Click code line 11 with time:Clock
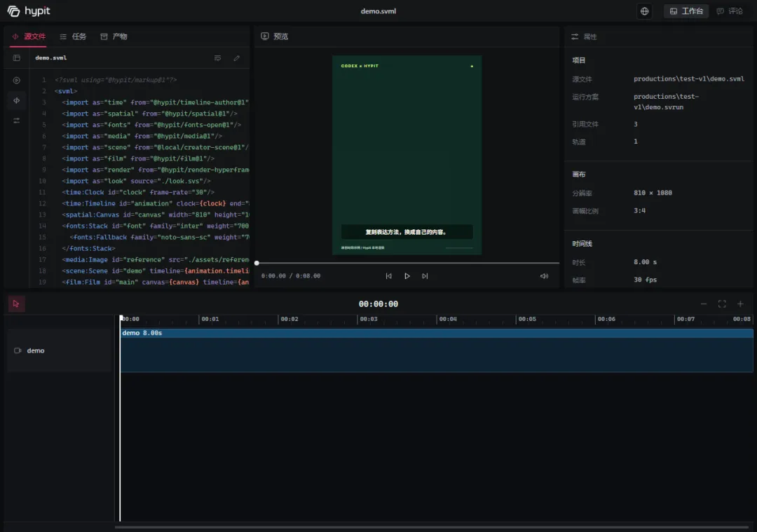 pos(138,192)
